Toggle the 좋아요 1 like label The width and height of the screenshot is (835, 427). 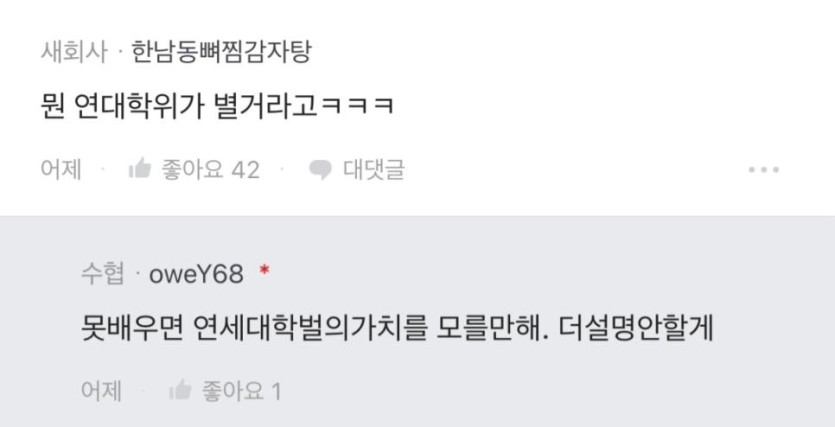pos(241,392)
